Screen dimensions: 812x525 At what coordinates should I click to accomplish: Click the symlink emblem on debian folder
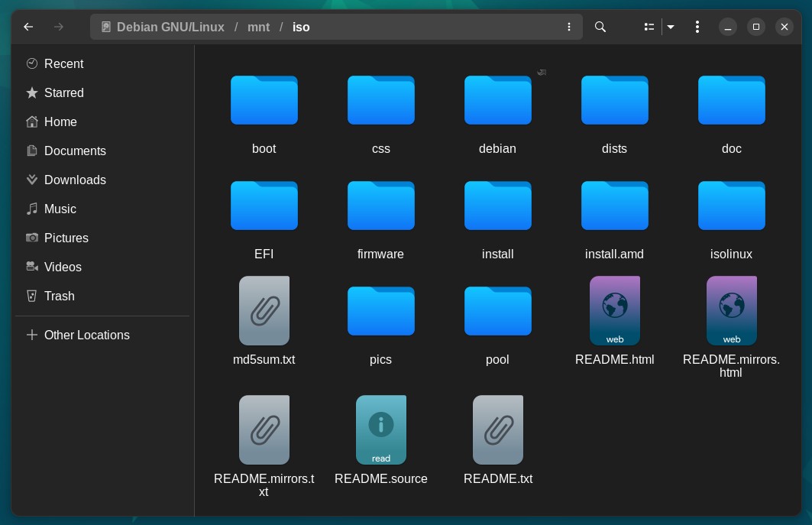pyautogui.click(x=542, y=73)
